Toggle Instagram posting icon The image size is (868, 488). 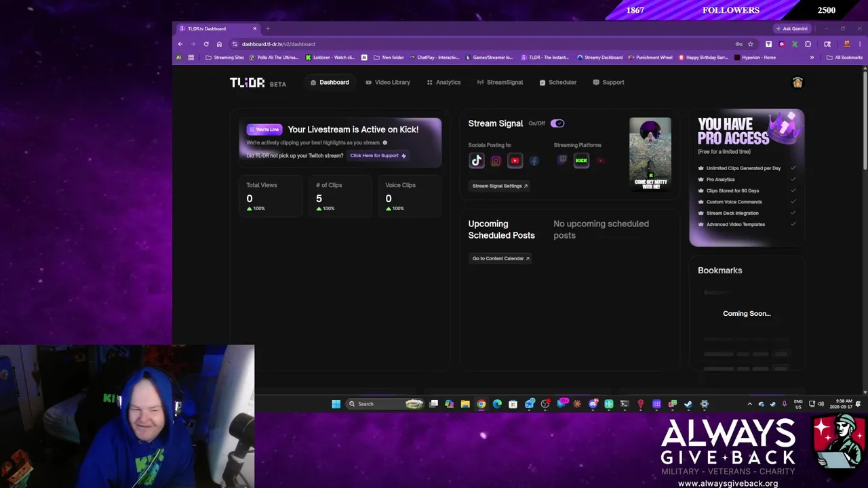coord(496,161)
